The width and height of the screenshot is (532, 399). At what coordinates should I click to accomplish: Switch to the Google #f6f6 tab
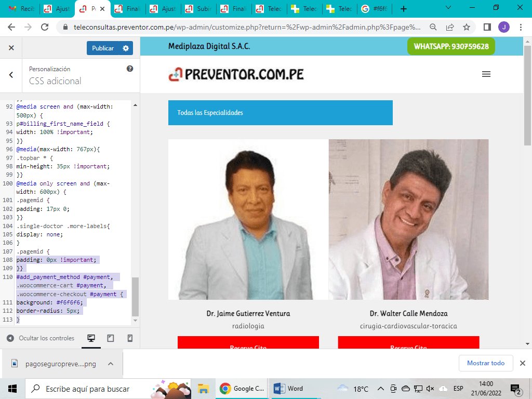point(375,9)
